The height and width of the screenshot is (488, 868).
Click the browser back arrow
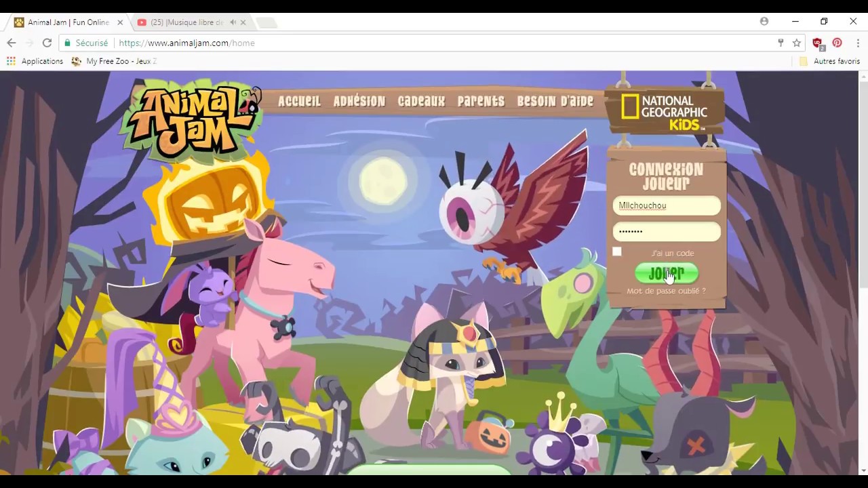pyautogui.click(x=11, y=43)
